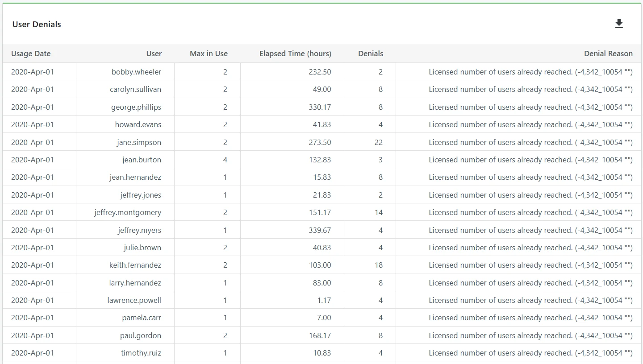
Task: Select user jeffrey.myers
Action: coord(139,230)
